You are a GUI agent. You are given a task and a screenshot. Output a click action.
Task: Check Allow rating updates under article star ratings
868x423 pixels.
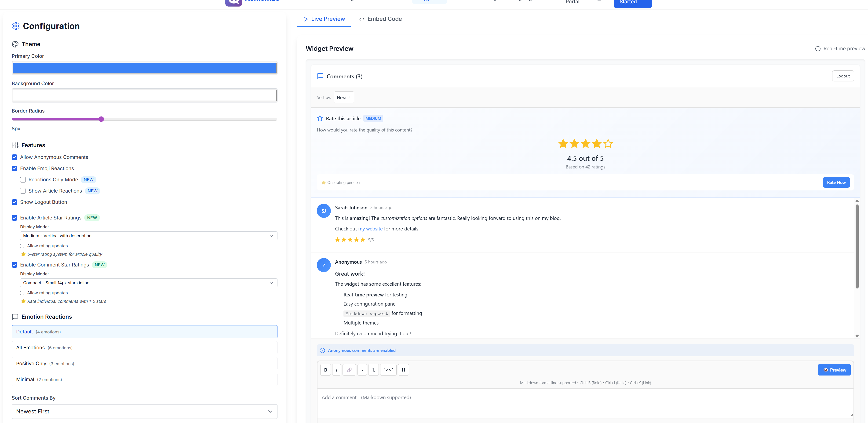pos(22,246)
